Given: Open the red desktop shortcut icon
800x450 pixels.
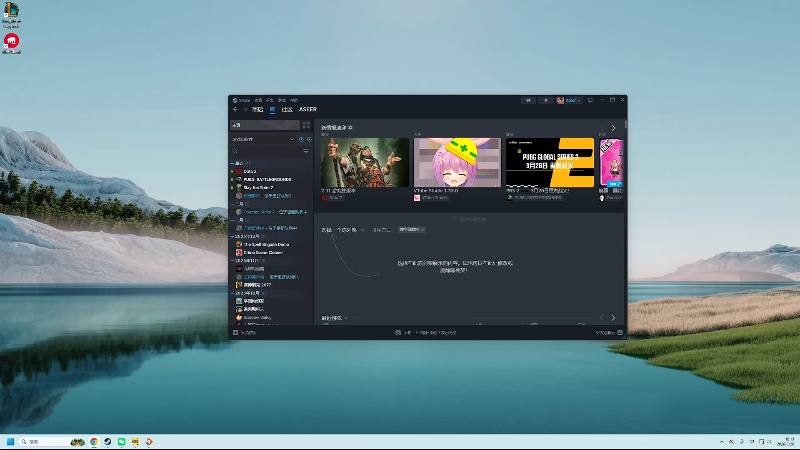Looking at the screenshot, I should [x=11, y=41].
